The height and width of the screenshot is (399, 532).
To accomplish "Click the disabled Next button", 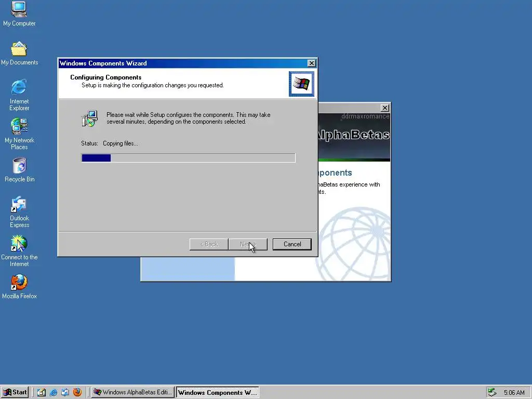I will tap(248, 244).
